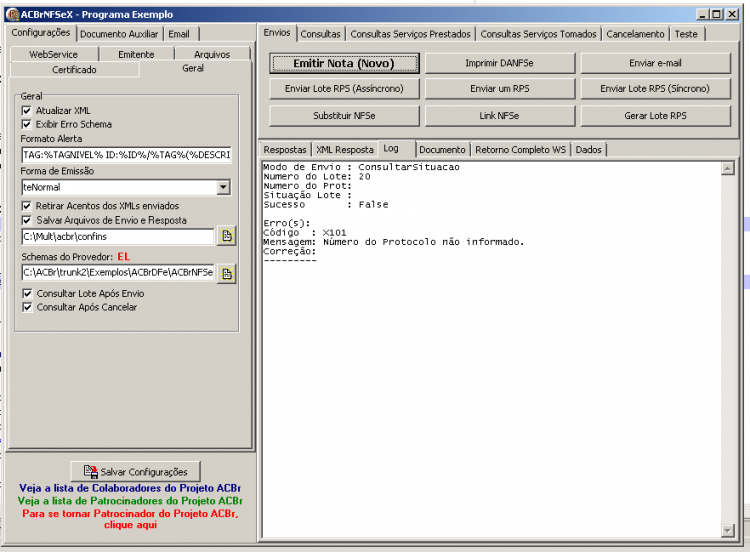The image size is (750, 552).
Task: Click the ACBrNFSeX title bar app icon
Action: click(x=12, y=14)
